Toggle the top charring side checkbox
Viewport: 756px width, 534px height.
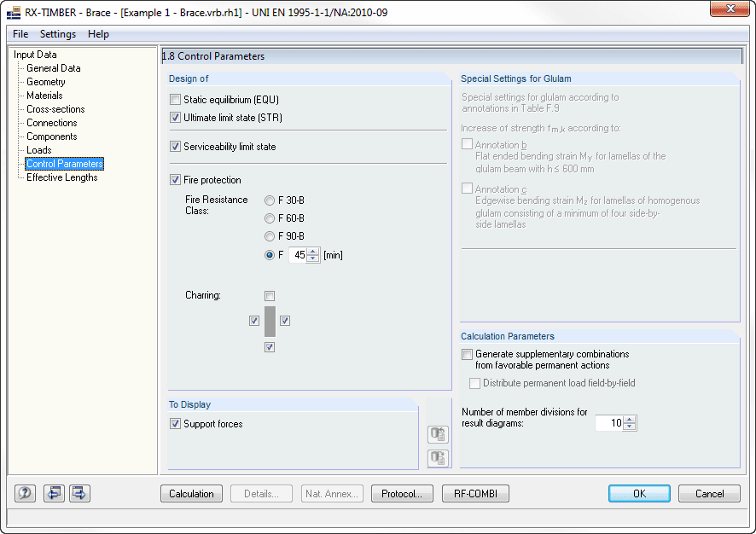[x=269, y=295]
